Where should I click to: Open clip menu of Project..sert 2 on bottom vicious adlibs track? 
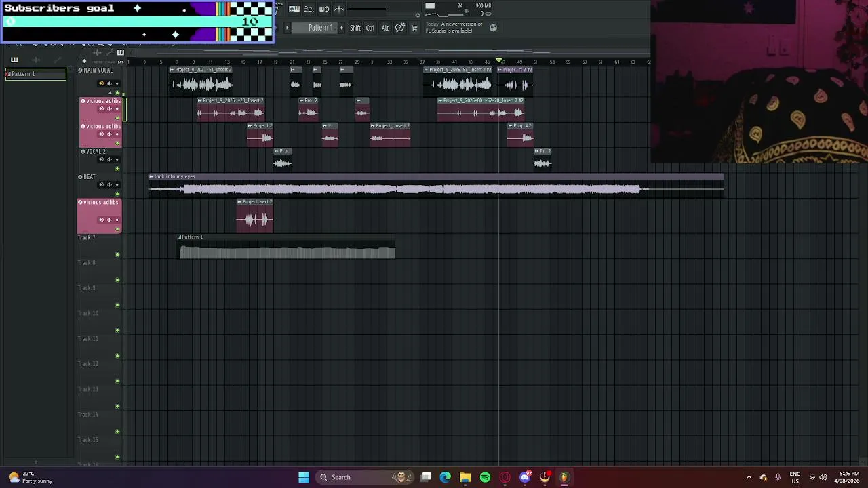pos(239,202)
